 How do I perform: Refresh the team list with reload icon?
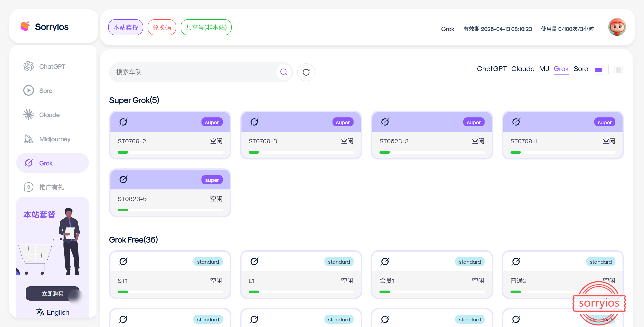point(306,72)
